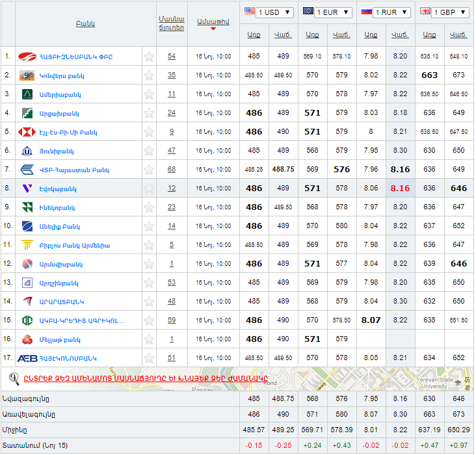Toggle favorite star for Էվոկաբանկ row
Image resolution: width=476 pixels, height=455 pixels.
[x=149, y=188]
